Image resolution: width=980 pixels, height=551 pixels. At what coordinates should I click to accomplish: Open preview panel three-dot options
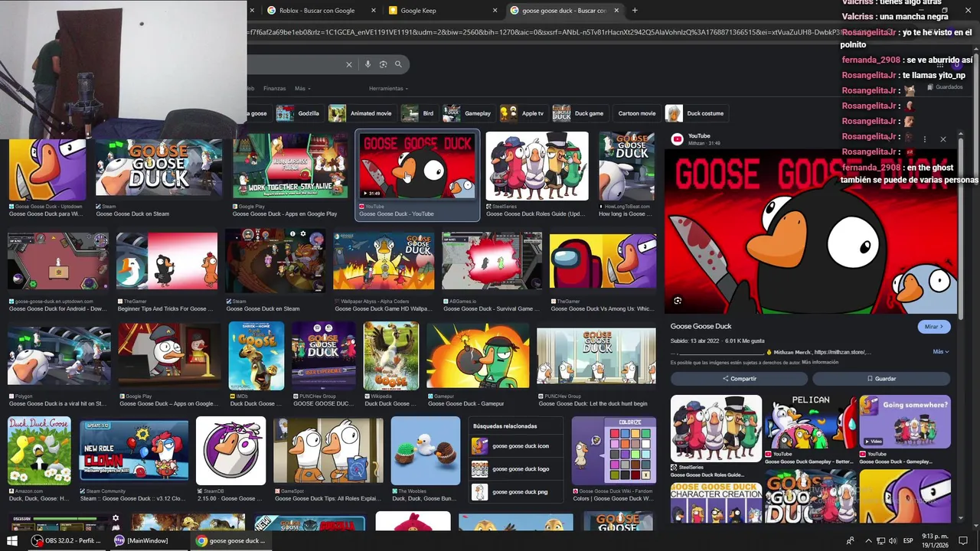click(x=924, y=139)
